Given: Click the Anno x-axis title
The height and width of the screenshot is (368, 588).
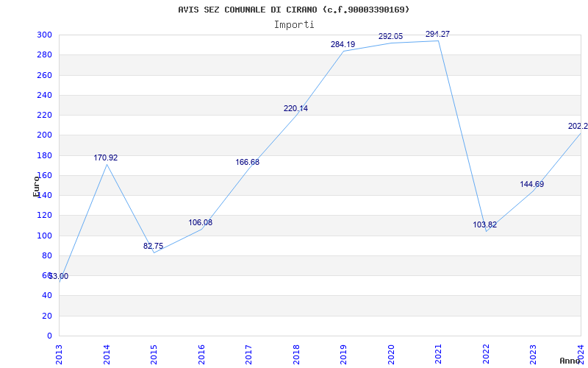Looking at the screenshot, I should coord(570,361).
